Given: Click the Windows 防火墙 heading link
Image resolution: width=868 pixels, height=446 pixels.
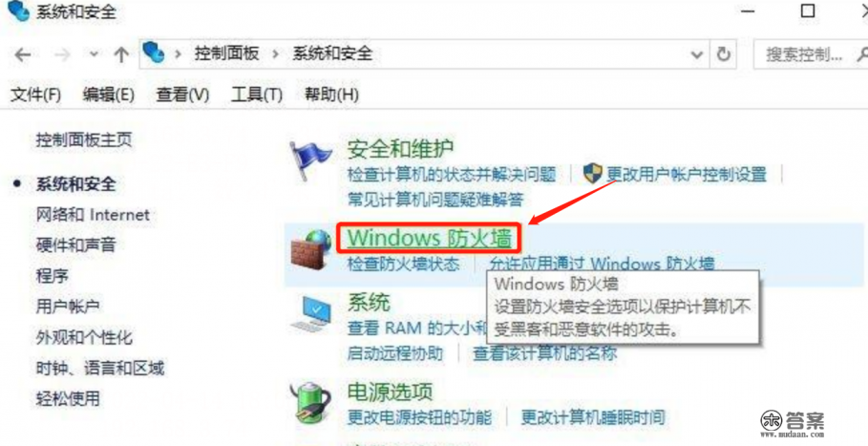Looking at the screenshot, I should pos(429,238).
